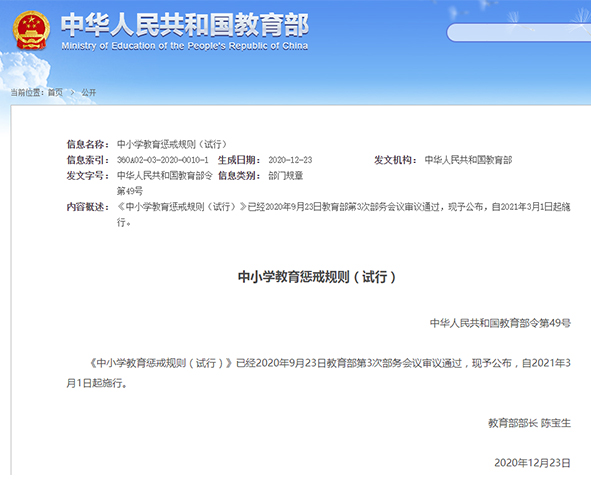Viewport: 591px width, 502px height.
Task: Click the 中华人民共和国教育部 site title
Action: pos(185,25)
